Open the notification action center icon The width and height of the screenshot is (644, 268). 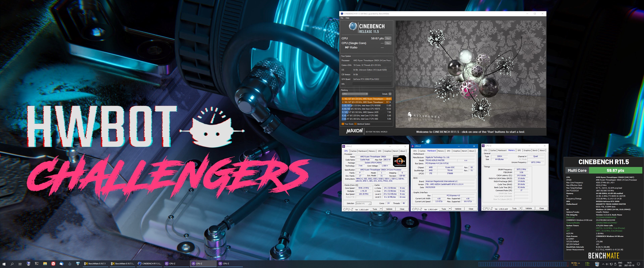pos(638,264)
